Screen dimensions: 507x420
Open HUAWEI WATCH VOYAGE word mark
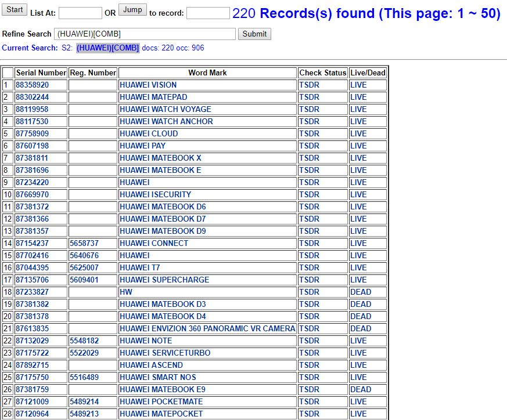166,109
